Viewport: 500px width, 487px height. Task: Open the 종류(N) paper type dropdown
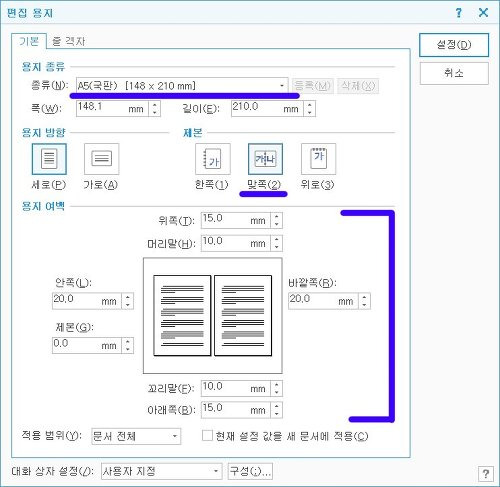click(x=182, y=86)
